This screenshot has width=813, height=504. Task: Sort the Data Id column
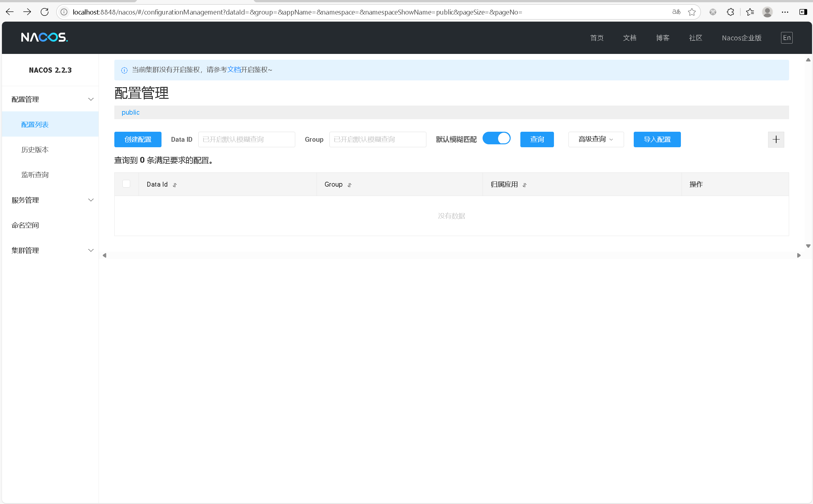175,185
